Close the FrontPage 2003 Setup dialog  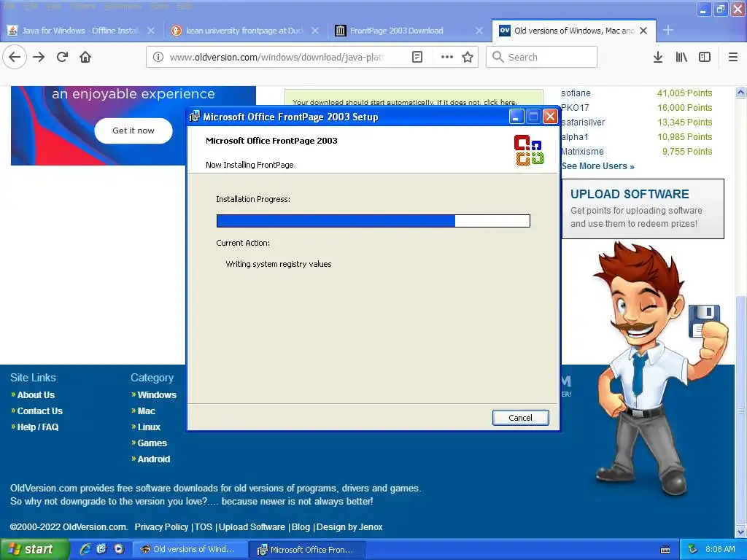pyautogui.click(x=550, y=116)
